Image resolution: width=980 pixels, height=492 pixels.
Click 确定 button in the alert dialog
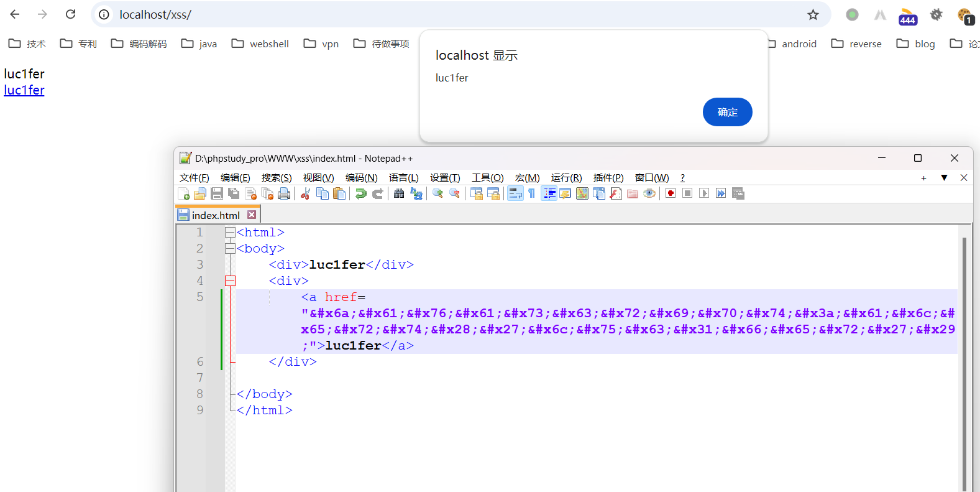[728, 112]
